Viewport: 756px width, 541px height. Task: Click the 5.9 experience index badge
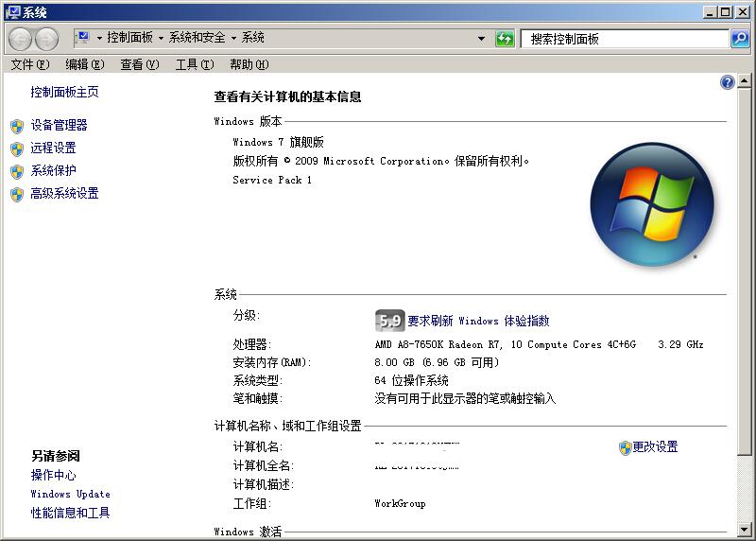tap(389, 321)
